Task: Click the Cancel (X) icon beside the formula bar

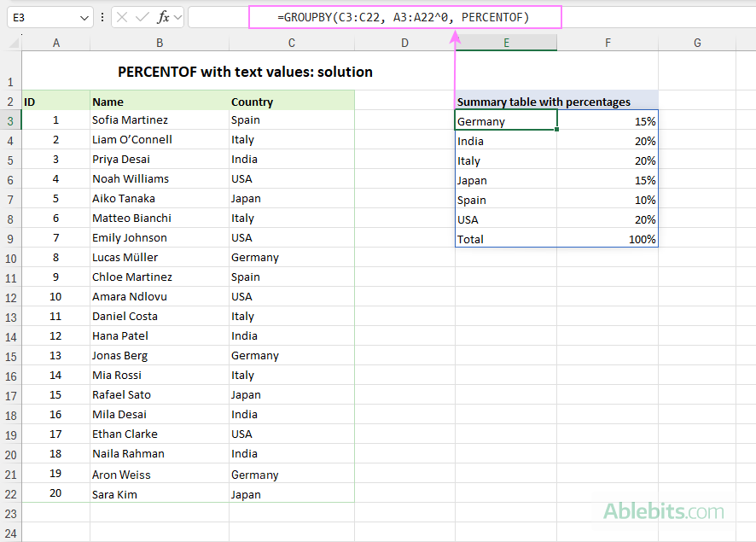Action: (x=121, y=16)
